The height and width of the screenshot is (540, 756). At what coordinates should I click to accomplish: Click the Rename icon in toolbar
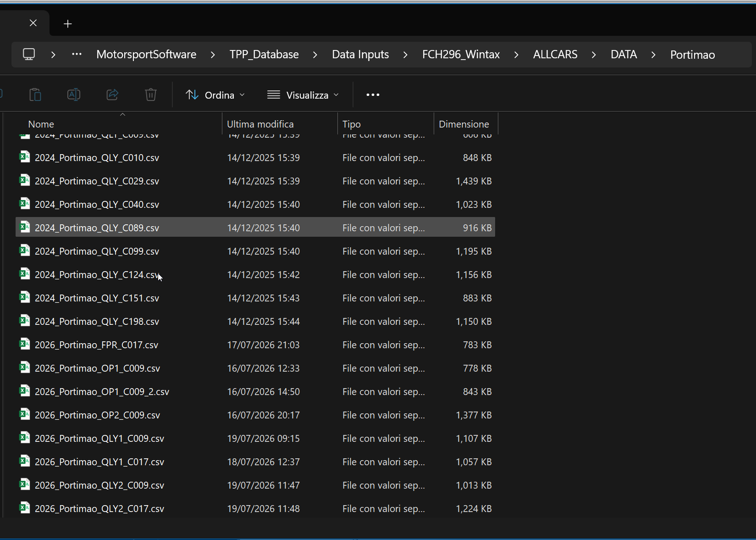[74, 95]
